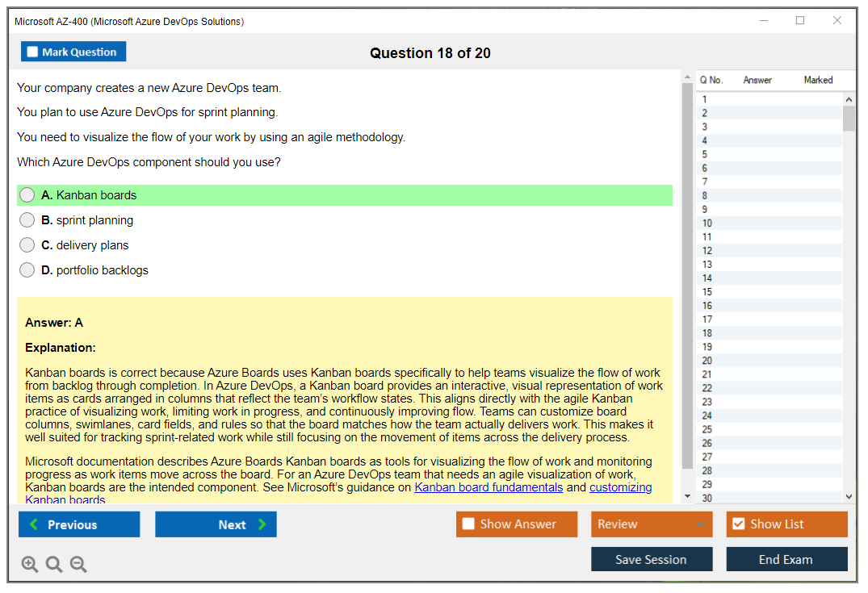Select question 12 in the list
868x593 pixels.
[x=769, y=251]
